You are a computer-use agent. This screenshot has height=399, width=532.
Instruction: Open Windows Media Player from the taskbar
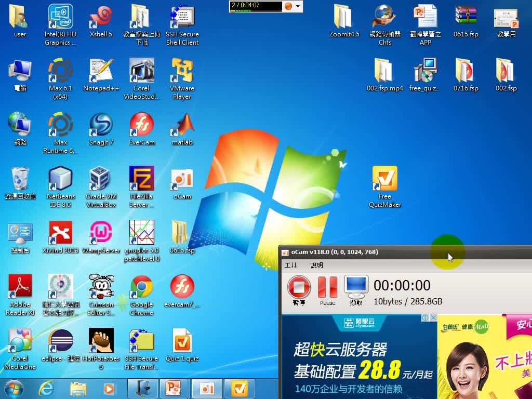coord(109,389)
